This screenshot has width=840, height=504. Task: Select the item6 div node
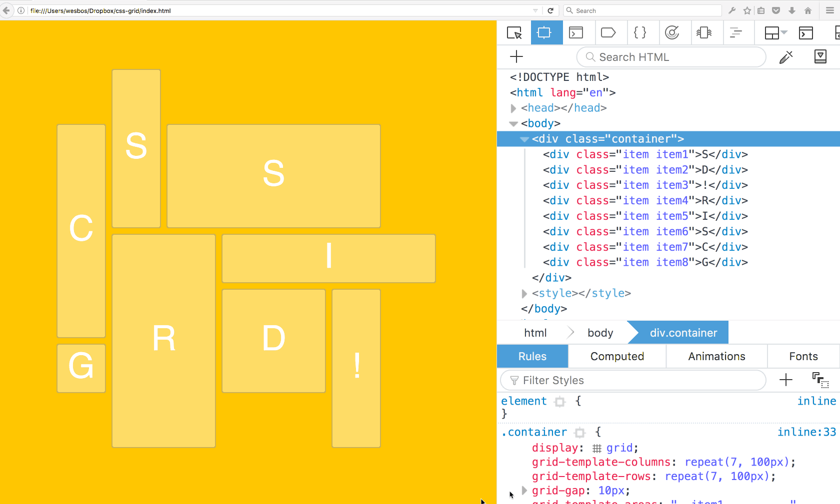(x=645, y=232)
